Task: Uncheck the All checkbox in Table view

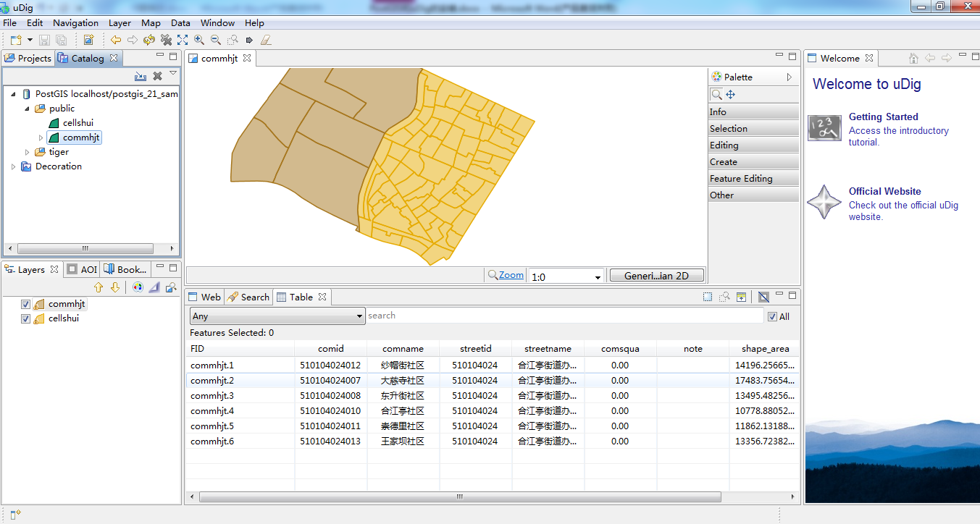Action: coord(772,316)
